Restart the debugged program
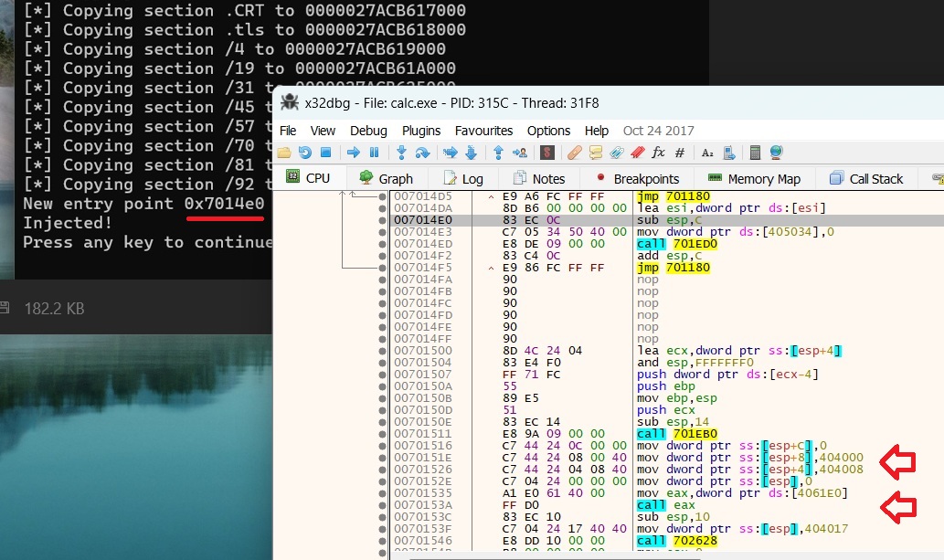The width and height of the screenshot is (944, 560). pyautogui.click(x=304, y=153)
